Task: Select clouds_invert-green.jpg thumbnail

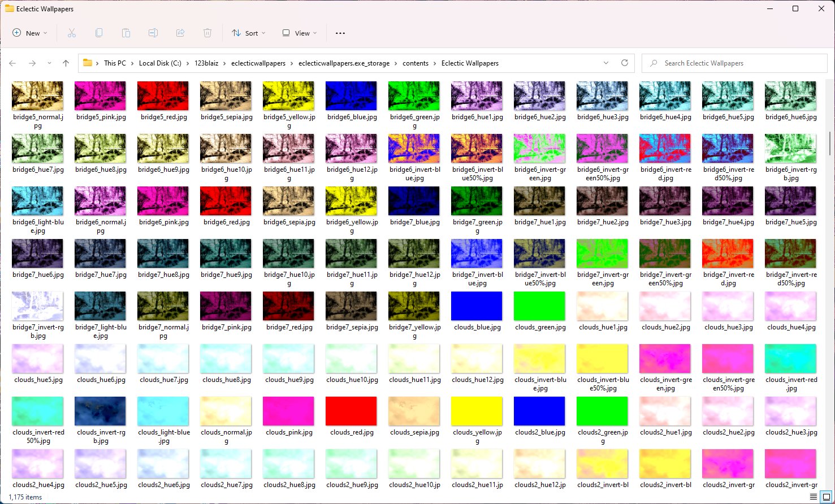Action: pos(665,359)
